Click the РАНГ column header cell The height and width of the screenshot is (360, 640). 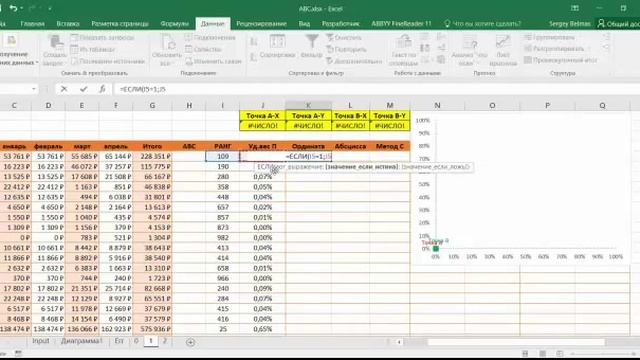pos(223,146)
